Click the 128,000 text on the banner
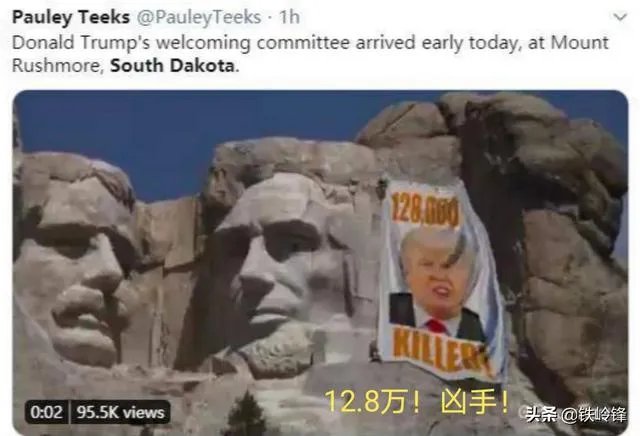 [425, 211]
